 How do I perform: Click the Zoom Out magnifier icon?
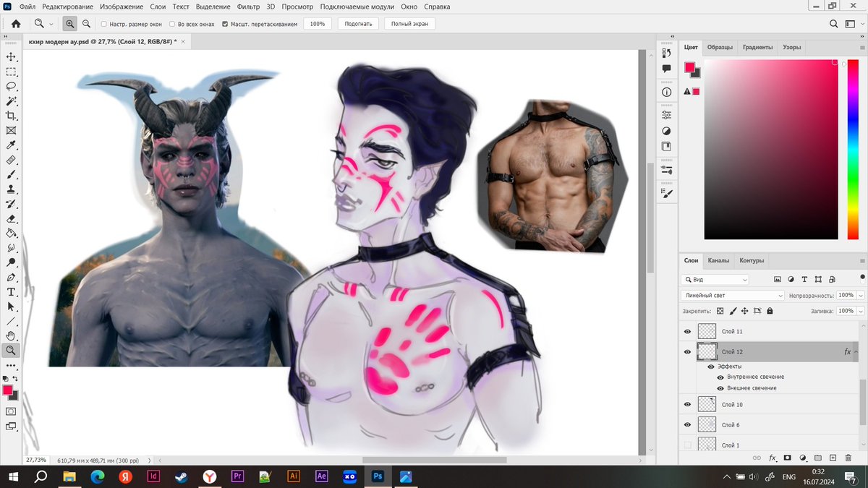tap(86, 24)
